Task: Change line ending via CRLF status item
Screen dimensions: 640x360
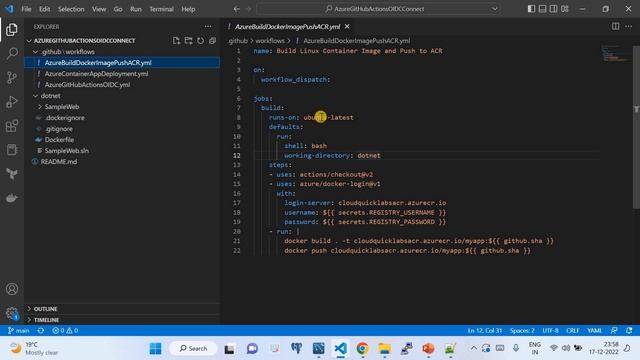Action: coord(573,330)
